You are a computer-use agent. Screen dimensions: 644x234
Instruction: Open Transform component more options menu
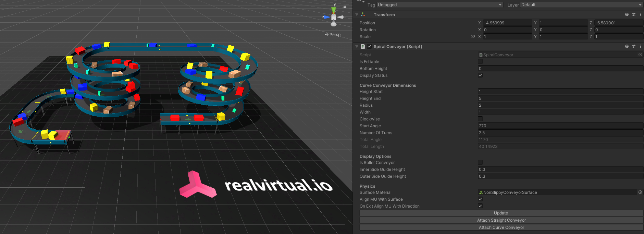[x=641, y=14]
